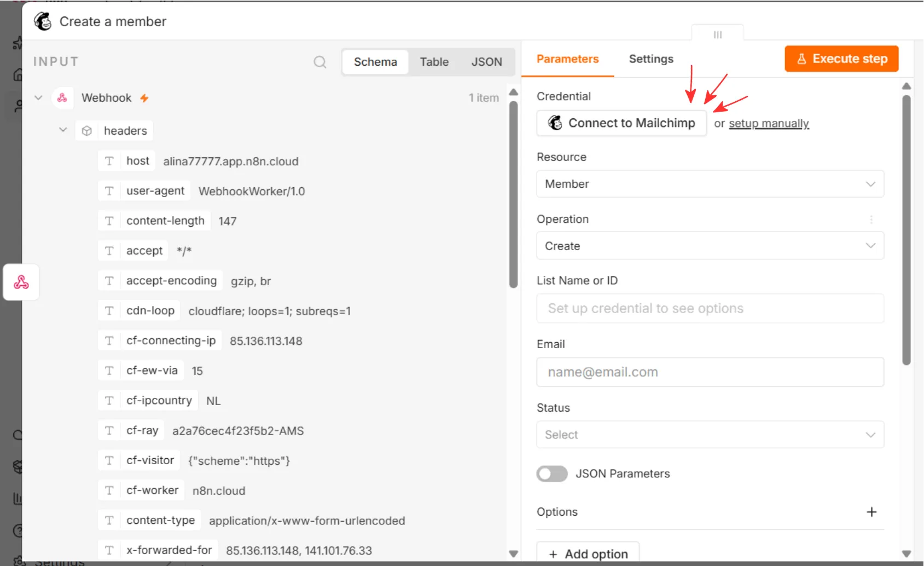Click the text type icon for x-forwarded-for
Viewport: 924px width, 566px height.
[109, 550]
